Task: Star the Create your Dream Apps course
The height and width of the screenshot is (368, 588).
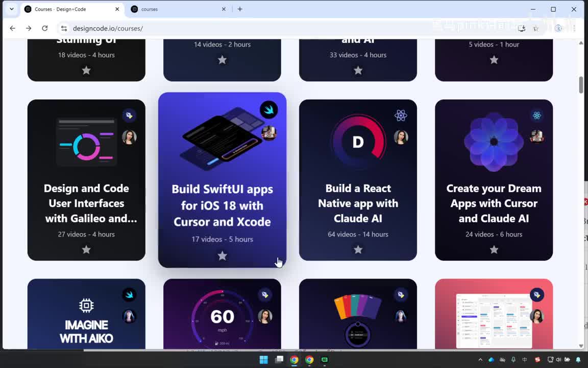Action: click(x=494, y=249)
